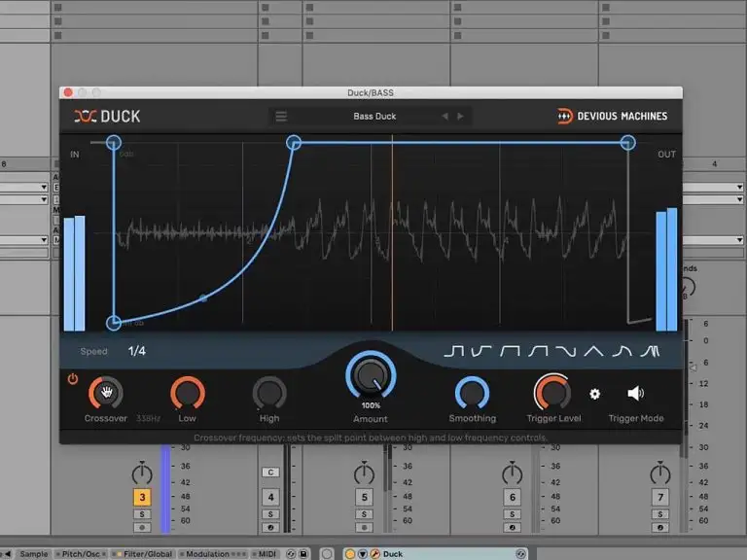747x560 pixels.
Task: Toggle the Duck plugin power button
Action: (72, 379)
